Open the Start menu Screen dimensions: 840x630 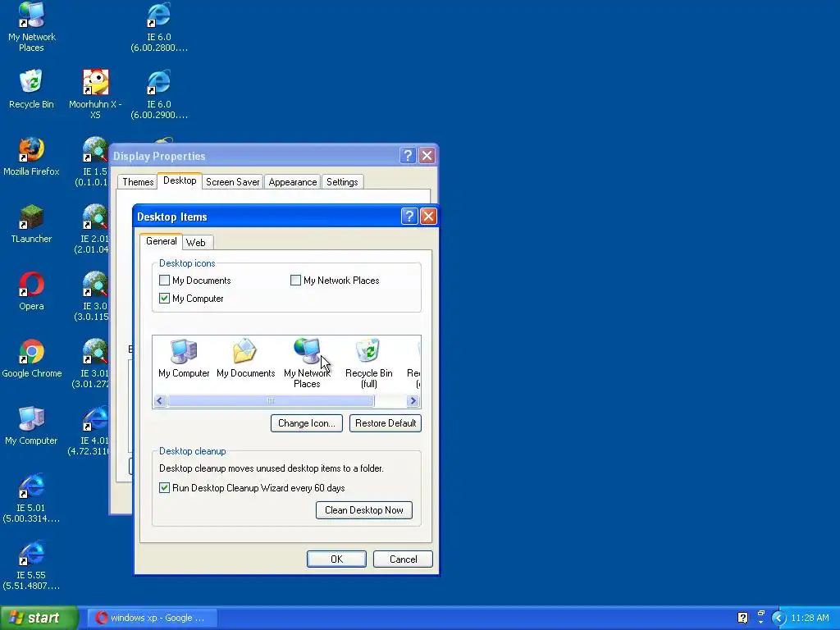point(39,618)
